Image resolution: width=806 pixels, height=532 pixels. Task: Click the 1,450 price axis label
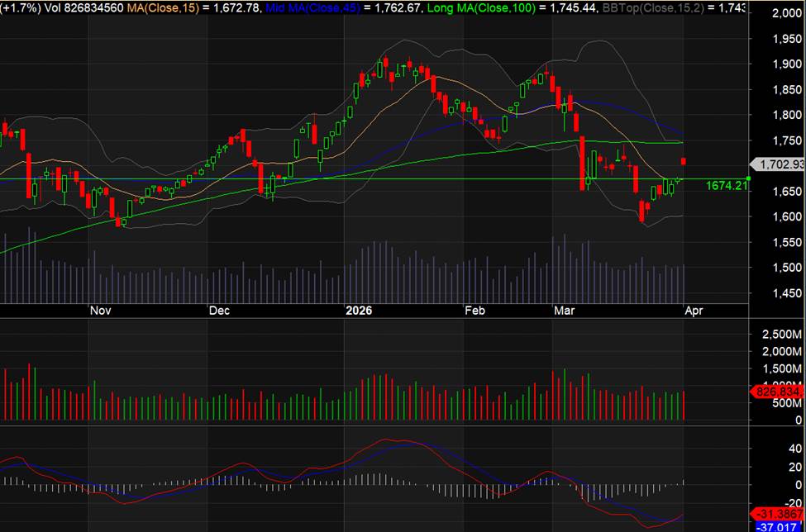tap(786, 293)
